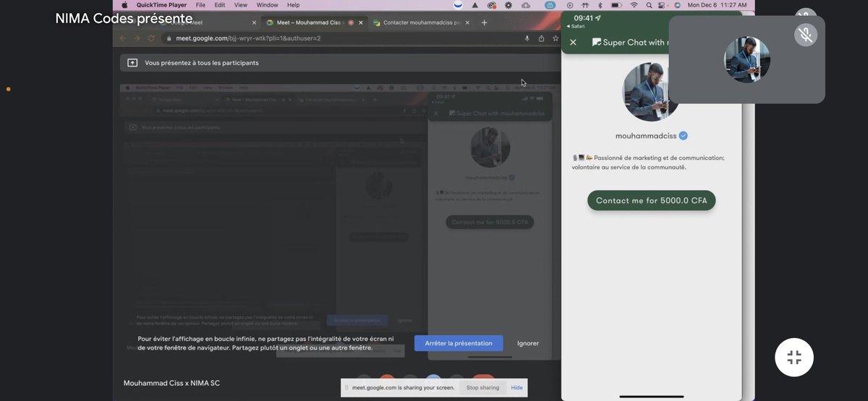Click the Passionné de marketing bio text

(648, 162)
